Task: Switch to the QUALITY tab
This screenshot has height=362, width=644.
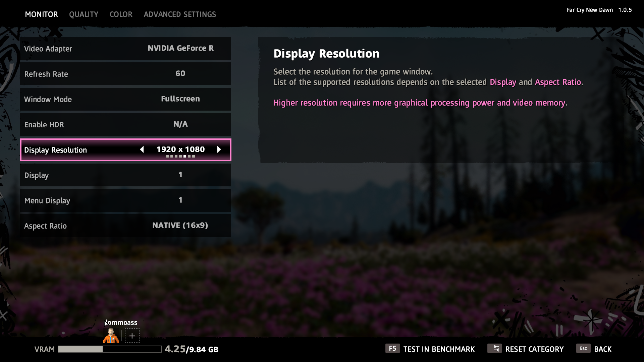Action: (84, 14)
